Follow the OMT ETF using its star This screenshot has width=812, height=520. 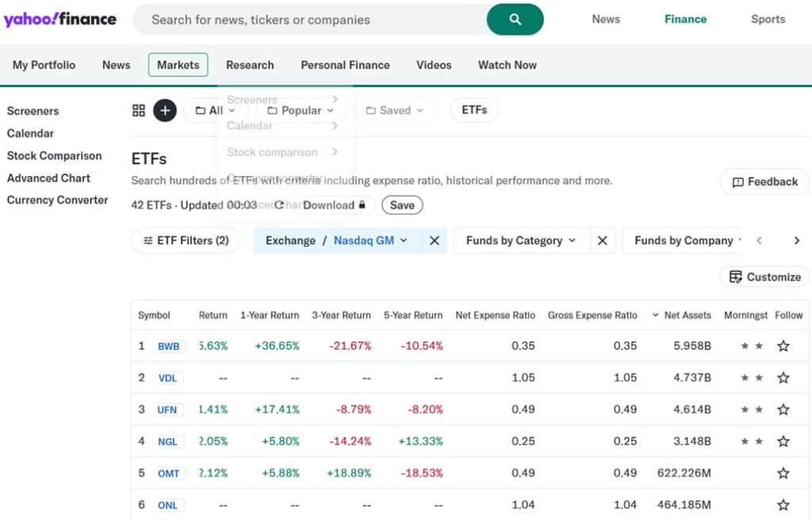click(x=783, y=472)
